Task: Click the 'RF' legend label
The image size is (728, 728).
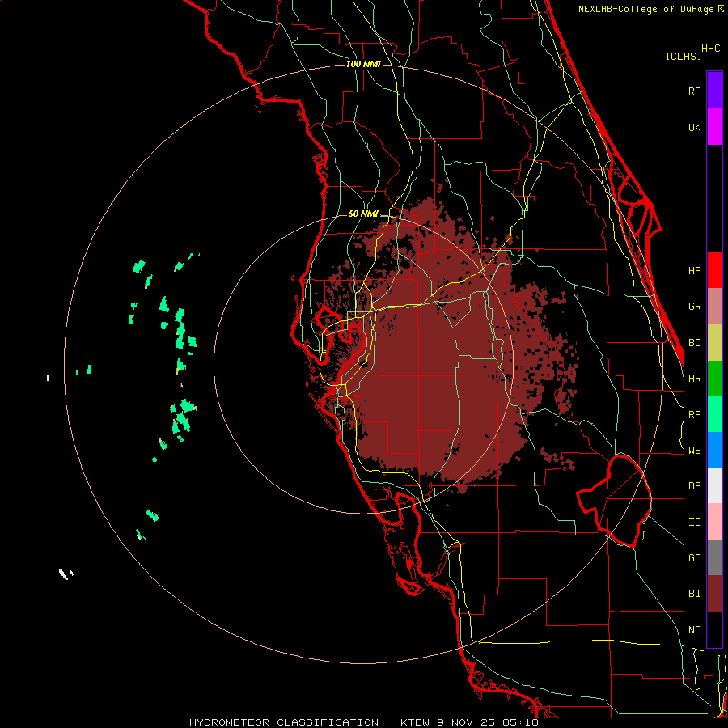Action: [x=695, y=91]
